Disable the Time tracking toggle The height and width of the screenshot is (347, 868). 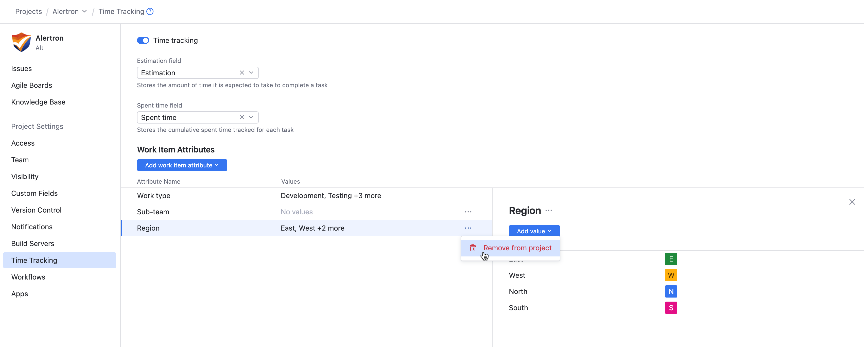(143, 40)
